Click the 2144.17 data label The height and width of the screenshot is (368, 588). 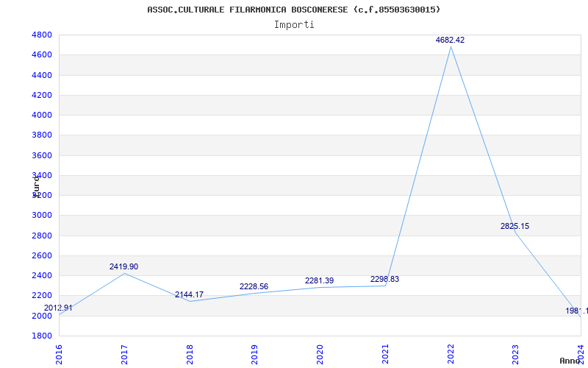tap(189, 294)
